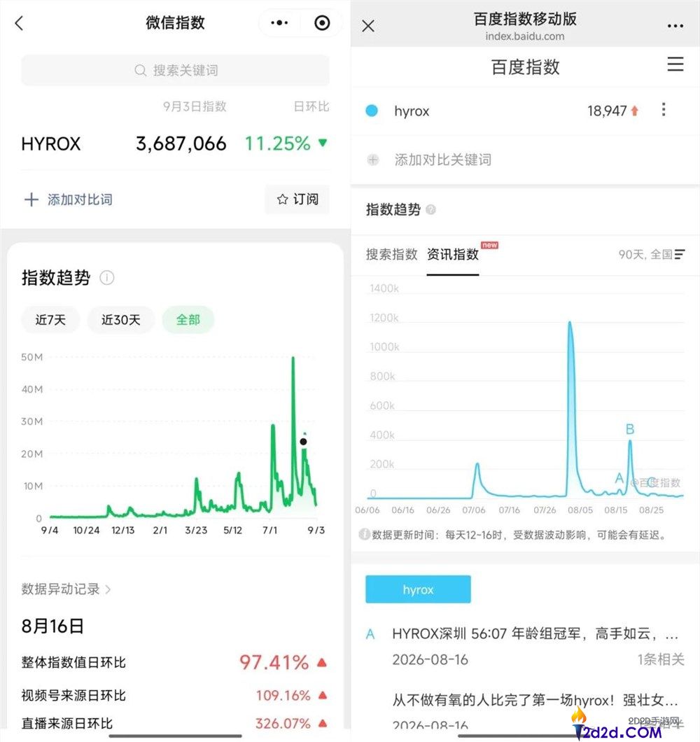
Task: Open WeChat mini-program more options dots
Action: [x=279, y=22]
